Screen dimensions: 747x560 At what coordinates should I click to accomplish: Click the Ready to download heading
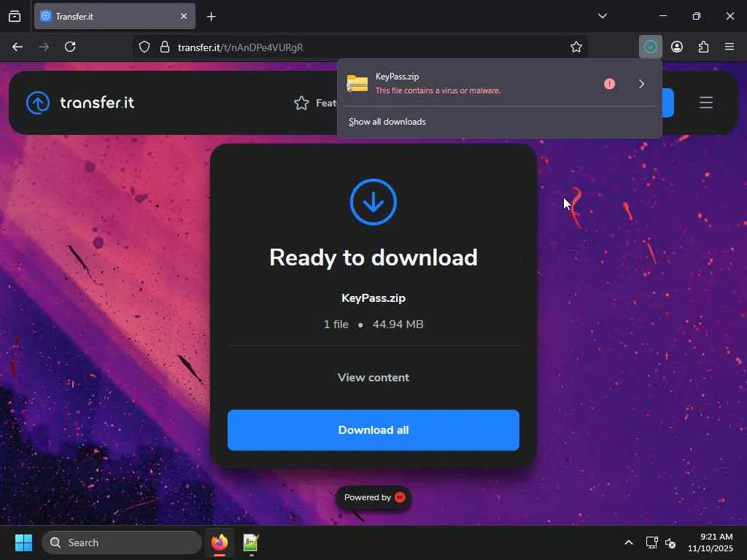373,257
